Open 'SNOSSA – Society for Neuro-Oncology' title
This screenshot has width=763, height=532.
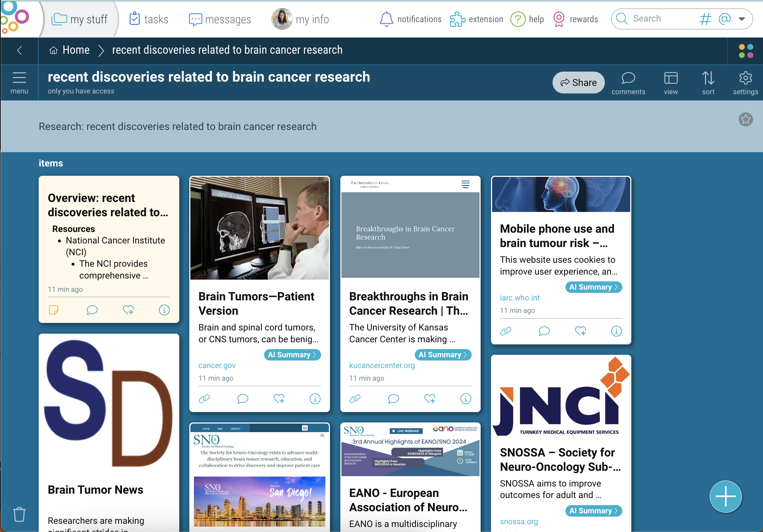click(560, 460)
